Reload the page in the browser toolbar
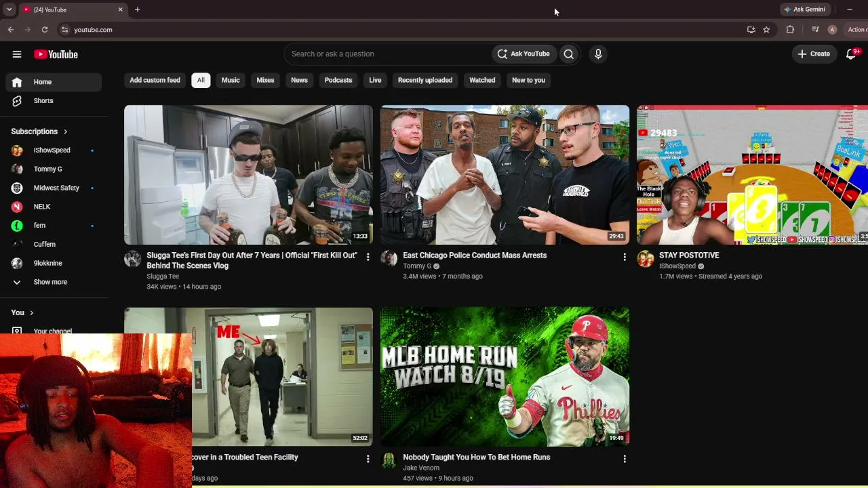This screenshot has height=488, width=868. click(45, 30)
